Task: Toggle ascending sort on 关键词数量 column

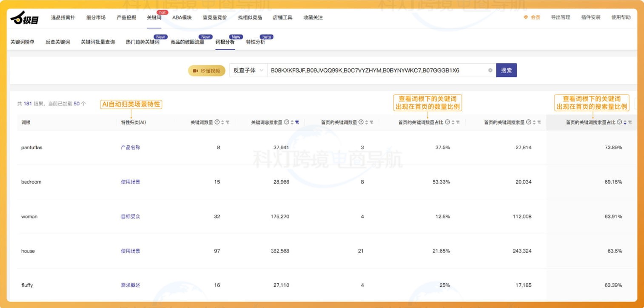Action: point(223,122)
